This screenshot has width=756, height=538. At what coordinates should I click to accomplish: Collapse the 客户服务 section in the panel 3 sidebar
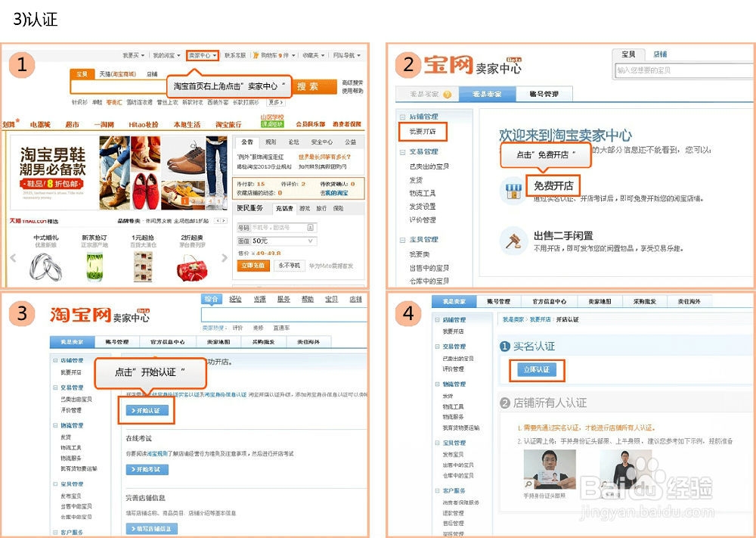coord(55,532)
